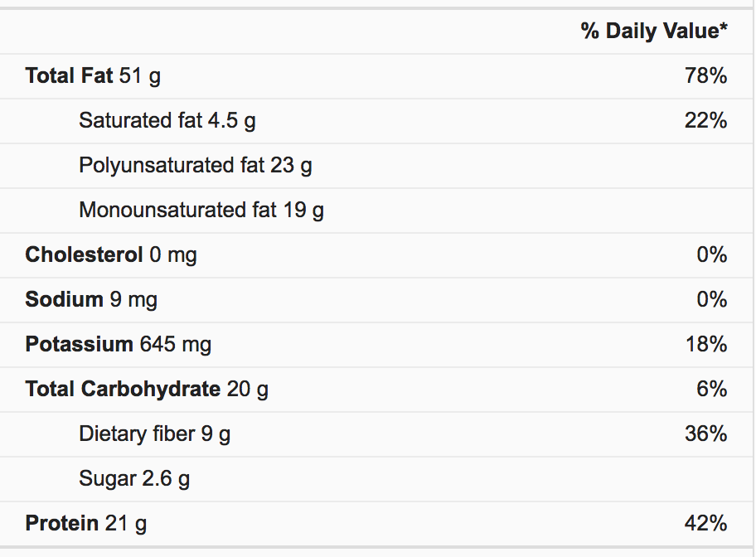Click the 78% daily value for Total Fat
The image size is (756, 557).
tap(706, 76)
